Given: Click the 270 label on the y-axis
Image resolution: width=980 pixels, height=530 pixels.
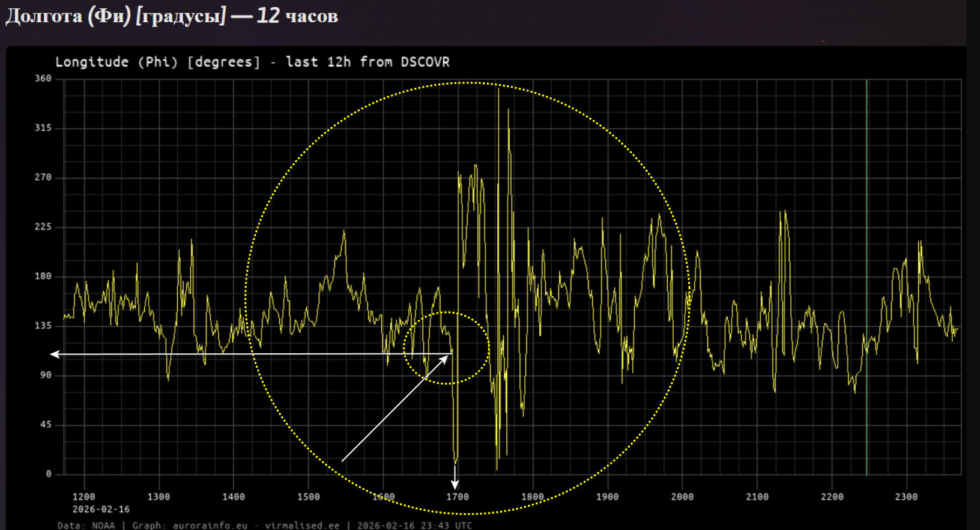Looking at the screenshot, I should (x=43, y=177).
